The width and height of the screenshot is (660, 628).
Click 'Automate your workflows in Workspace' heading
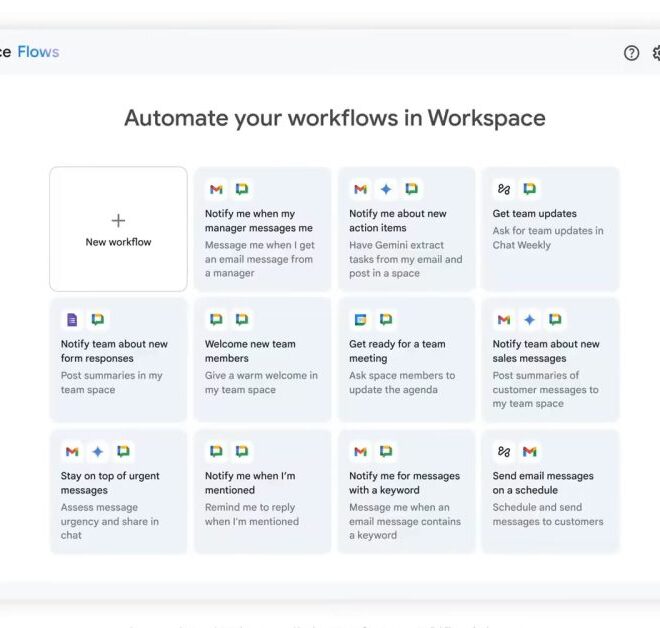[335, 118]
